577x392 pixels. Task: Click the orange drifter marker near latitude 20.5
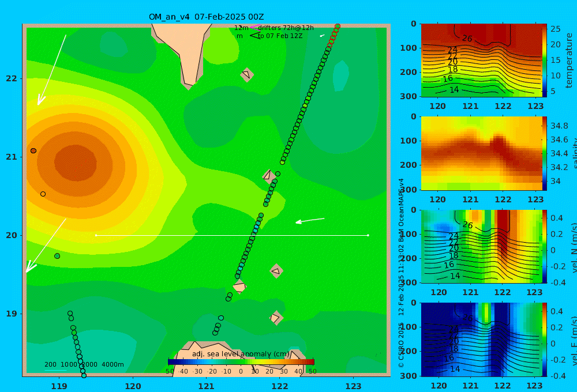[x=43, y=194]
